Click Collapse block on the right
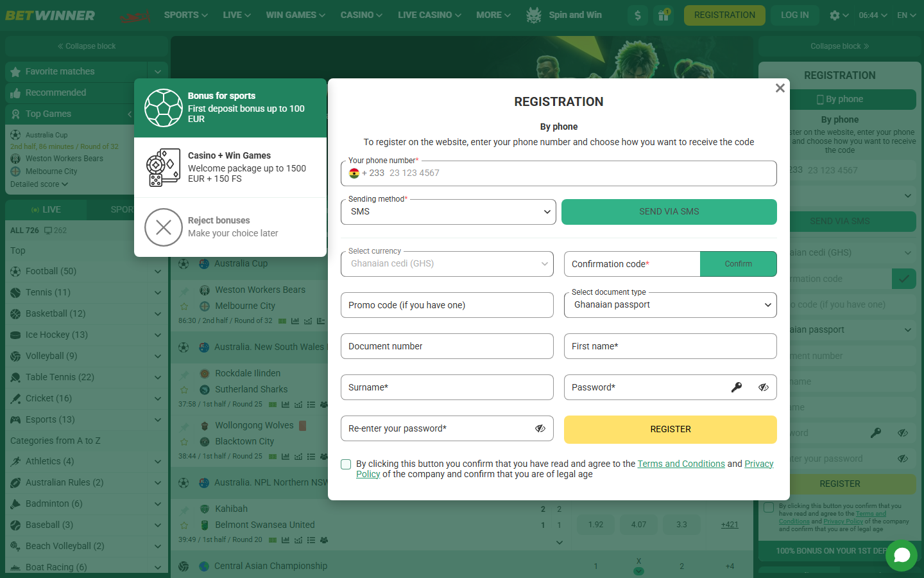Viewport: 924px width, 578px height. [x=840, y=46]
